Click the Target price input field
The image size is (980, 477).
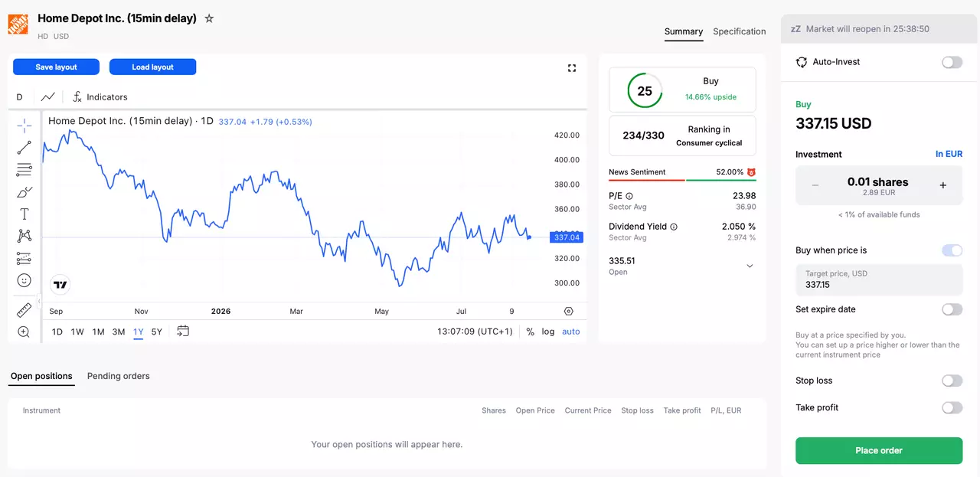pyautogui.click(x=879, y=279)
